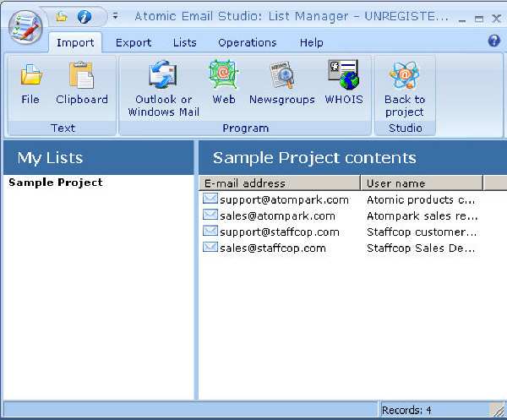Open the help question mark icon
Viewport: 507px width, 420px height.
coord(494,41)
